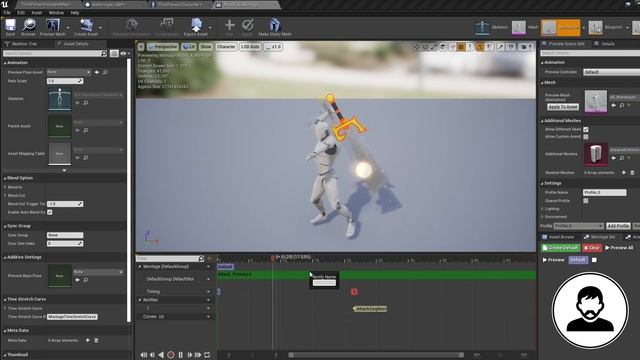Screen dimensions: 640x360
Task: Click the Character viewport button
Action: click(226, 47)
